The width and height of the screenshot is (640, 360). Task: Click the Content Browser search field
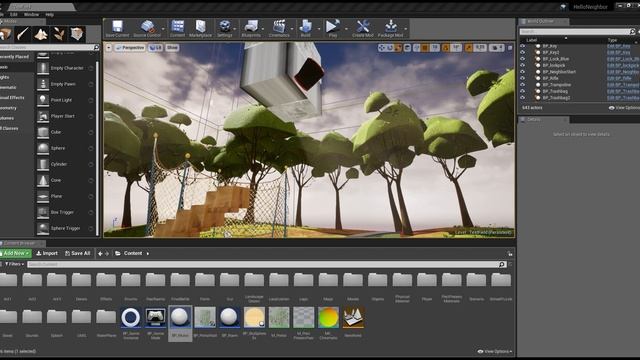point(263,264)
